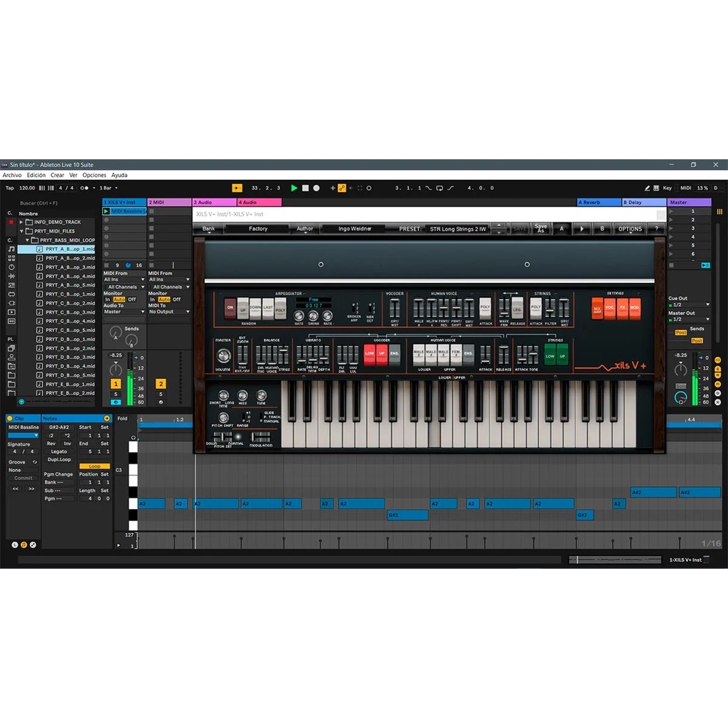Click the Tap tempo button
This screenshot has width=728, height=728.
click(x=10, y=188)
